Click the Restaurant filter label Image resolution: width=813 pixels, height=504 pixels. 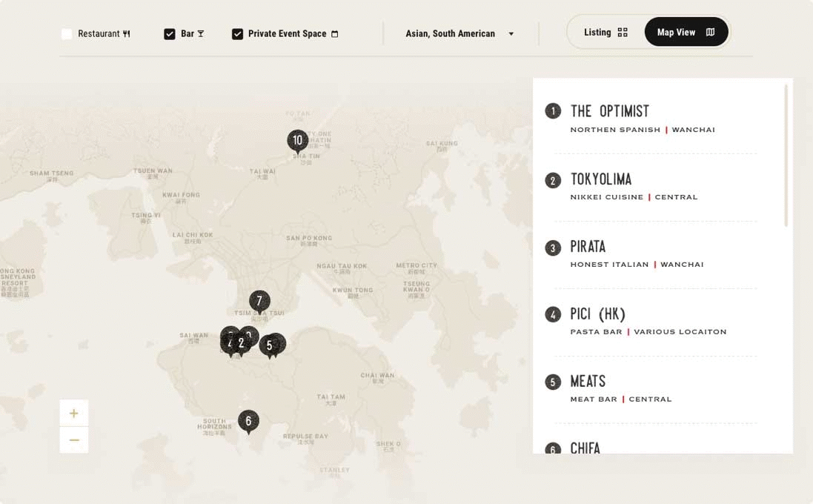point(99,33)
